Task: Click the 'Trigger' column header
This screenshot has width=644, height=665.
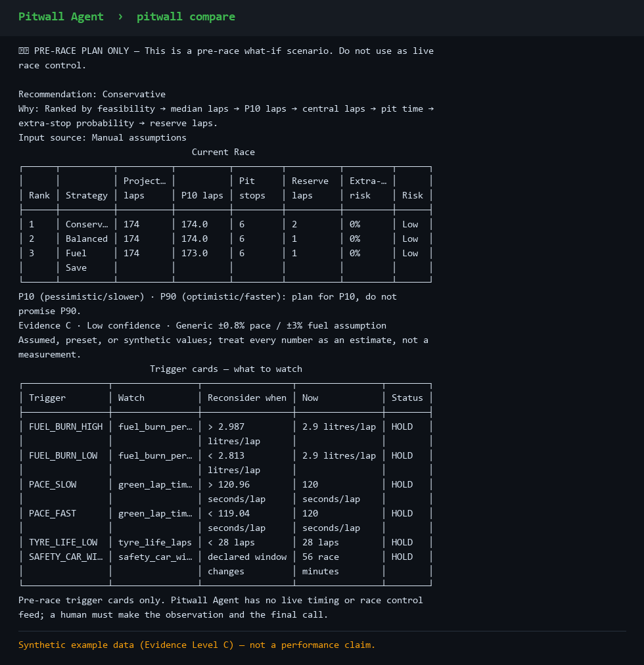Action: tap(47, 398)
